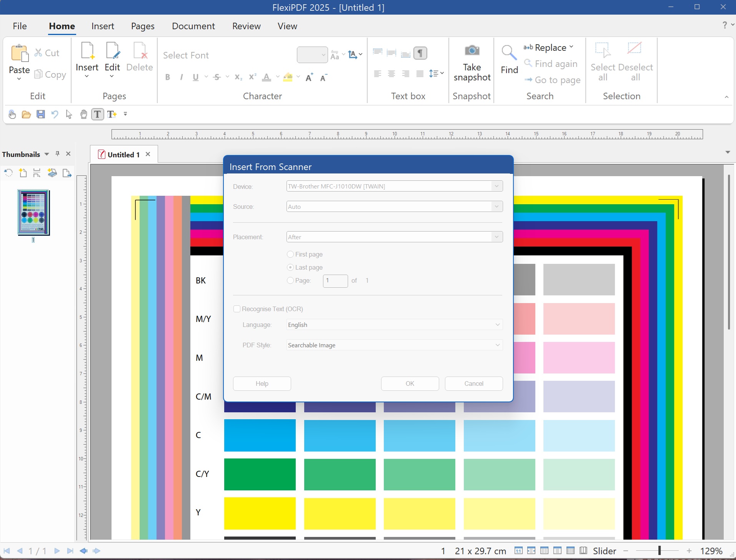Click the zoom slider handle in status bar
Image resolution: width=736 pixels, height=560 pixels.
(x=659, y=551)
